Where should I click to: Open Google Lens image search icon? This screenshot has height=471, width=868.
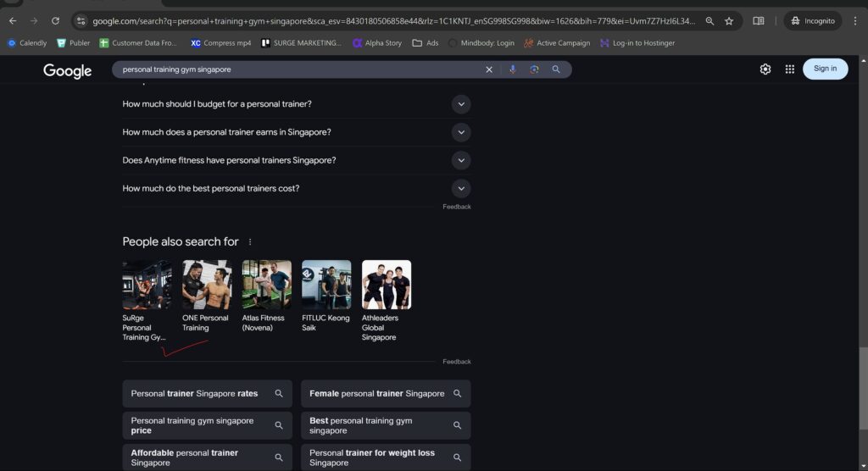click(534, 69)
